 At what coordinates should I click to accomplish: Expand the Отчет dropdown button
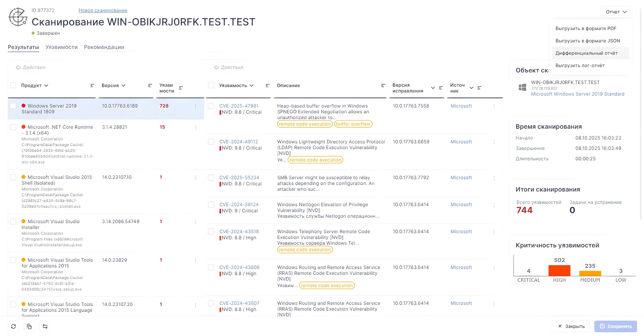(x=616, y=12)
